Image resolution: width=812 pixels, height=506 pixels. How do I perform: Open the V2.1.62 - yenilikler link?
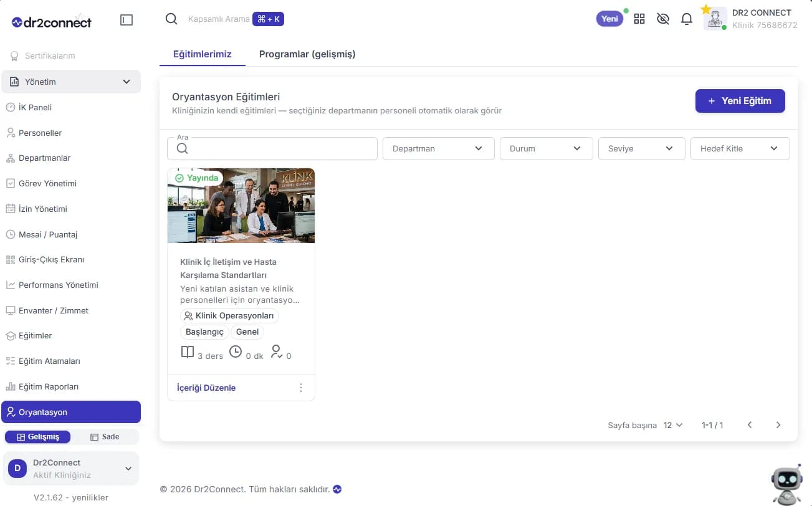pyautogui.click(x=71, y=497)
